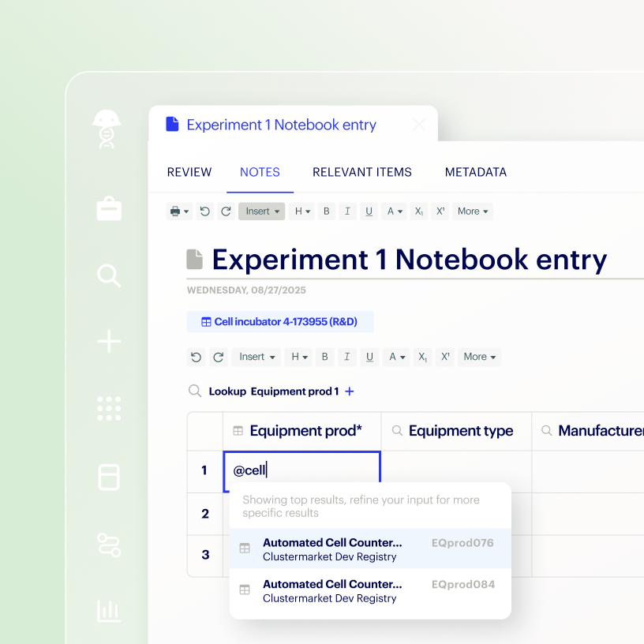Select the Equipment prod* column header
The width and height of the screenshot is (644, 644).
coord(301,431)
